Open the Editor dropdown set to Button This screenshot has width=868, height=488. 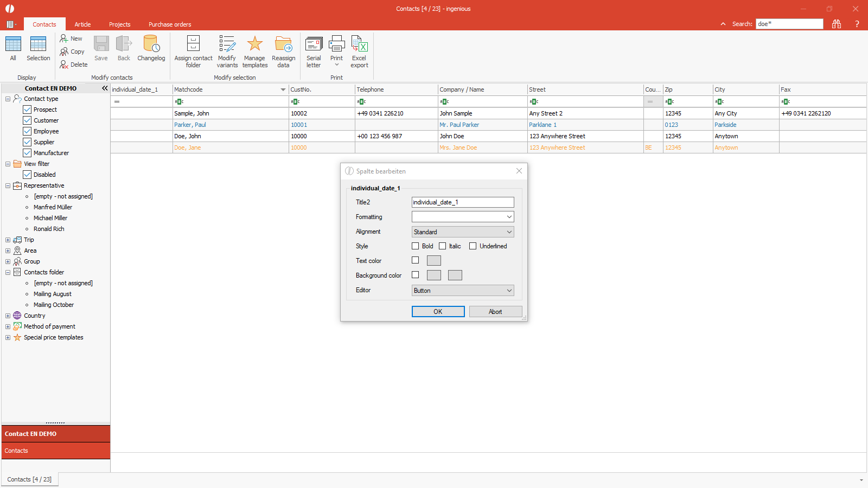click(x=462, y=291)
